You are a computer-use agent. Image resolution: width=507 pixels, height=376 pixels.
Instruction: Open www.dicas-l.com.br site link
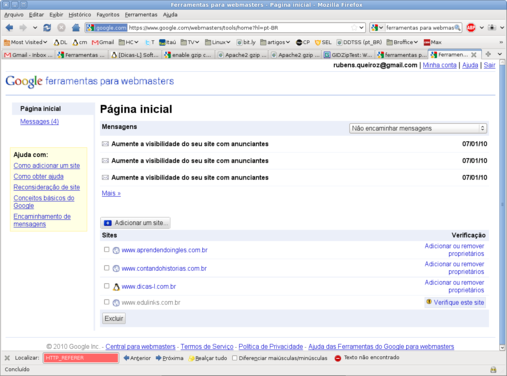(148, 286)
